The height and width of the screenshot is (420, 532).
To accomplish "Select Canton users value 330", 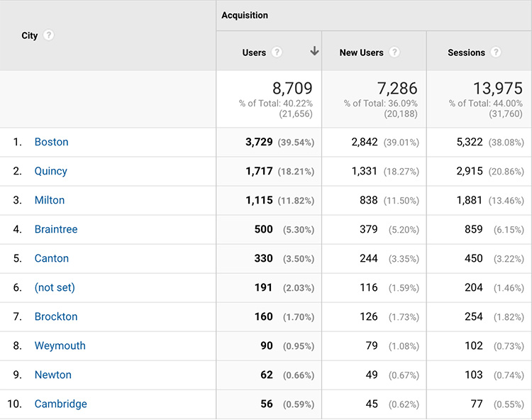I will (x=264, y=258).
